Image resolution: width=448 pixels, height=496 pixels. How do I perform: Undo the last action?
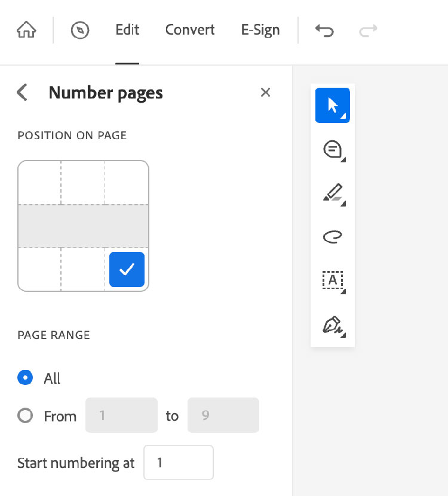coord(324,30)
